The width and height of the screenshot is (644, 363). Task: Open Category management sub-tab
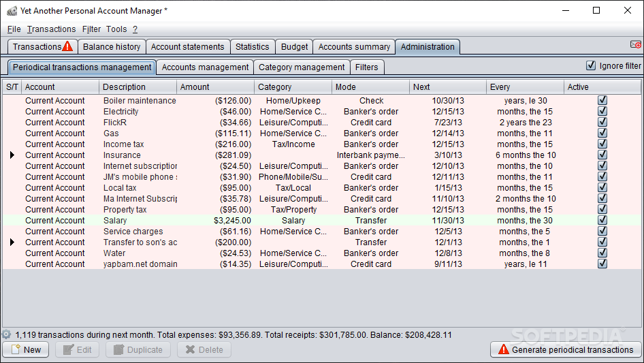point(302,67)
